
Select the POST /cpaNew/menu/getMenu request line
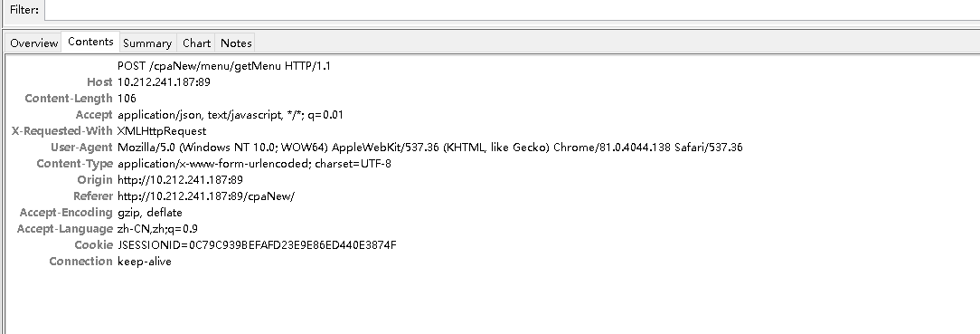223,66
